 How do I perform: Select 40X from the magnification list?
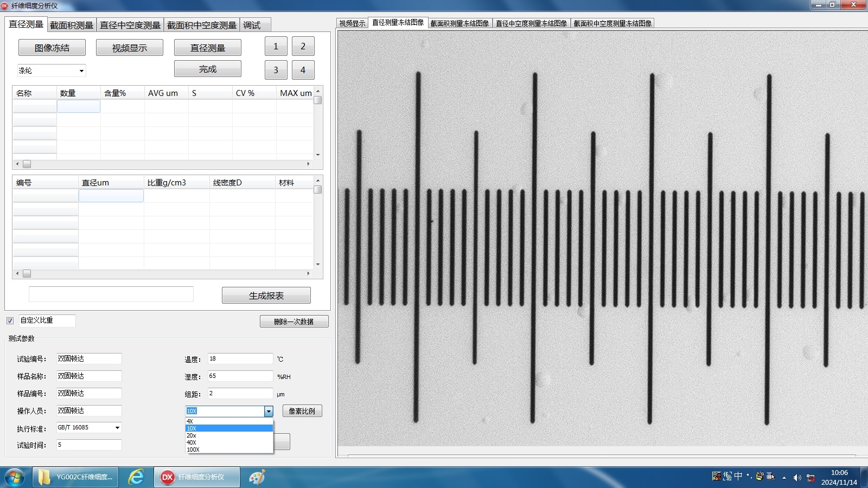point(192,442)
